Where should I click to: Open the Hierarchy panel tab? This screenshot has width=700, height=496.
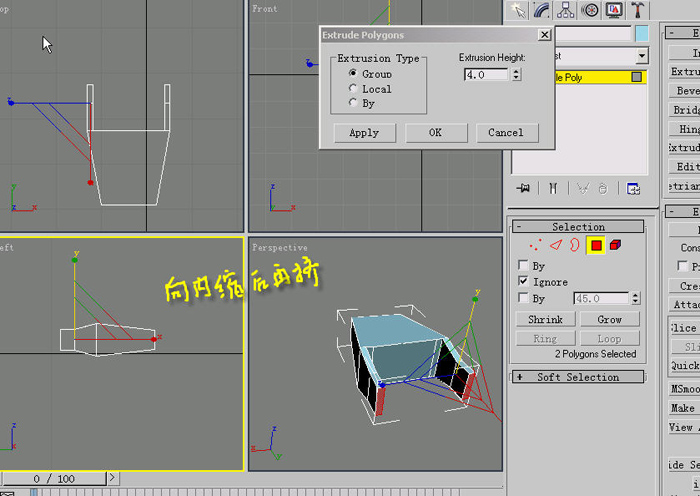[566, 10]
